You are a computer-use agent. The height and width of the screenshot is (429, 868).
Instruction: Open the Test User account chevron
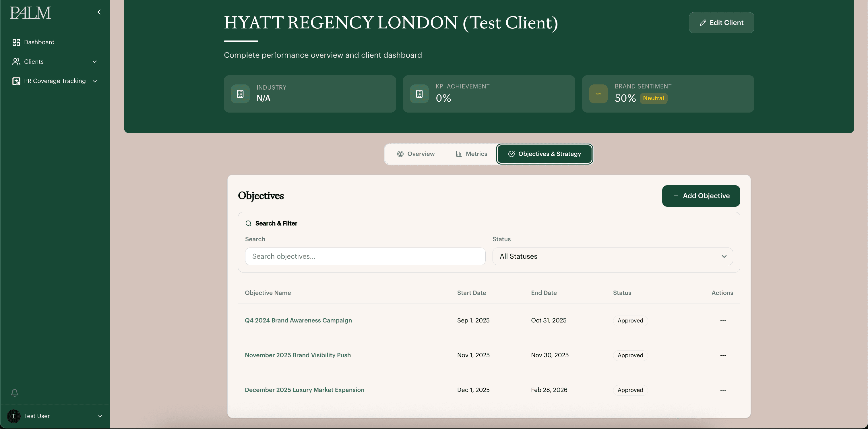[100, 416]
